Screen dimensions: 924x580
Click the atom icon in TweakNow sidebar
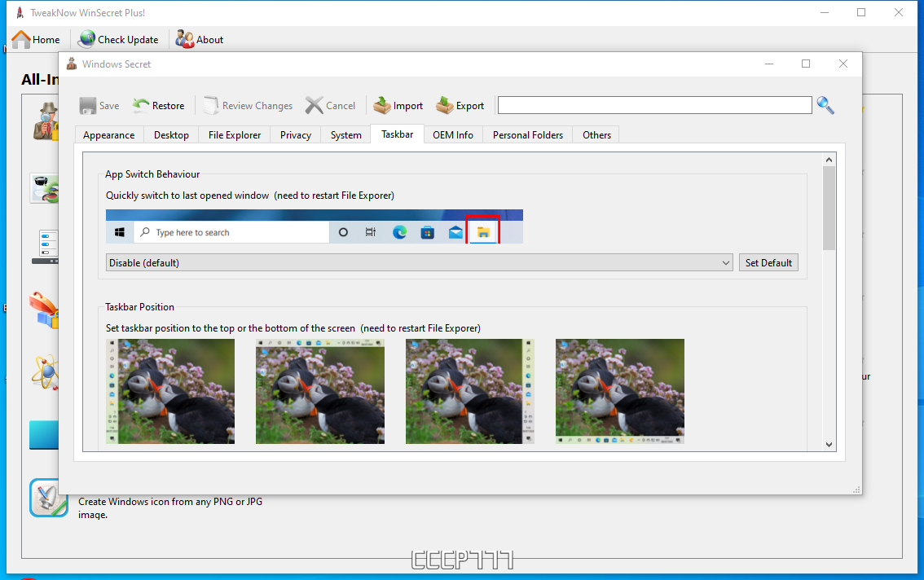(x=46, y=373)
